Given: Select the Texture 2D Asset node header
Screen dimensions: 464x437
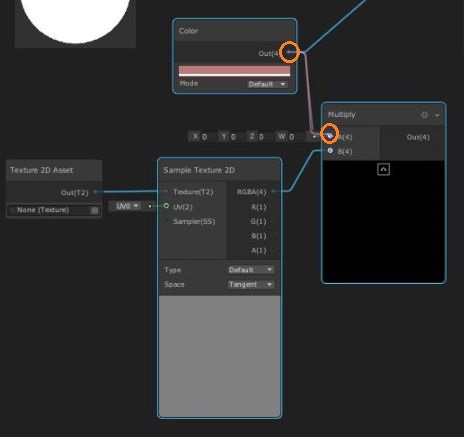Looking at the screenshot, I should (x=54, y=170).
